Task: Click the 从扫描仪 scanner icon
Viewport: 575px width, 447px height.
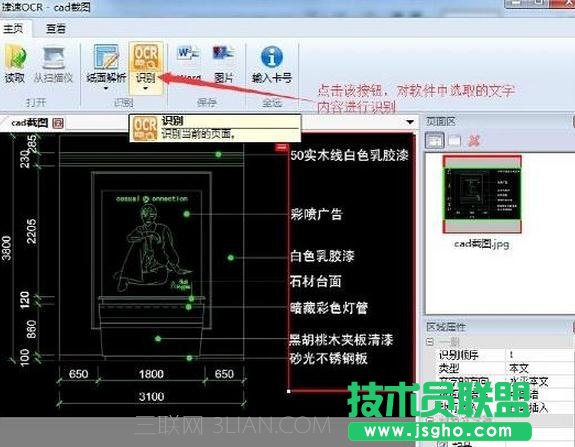Action: pyautogui.click(x=54, y=58)
